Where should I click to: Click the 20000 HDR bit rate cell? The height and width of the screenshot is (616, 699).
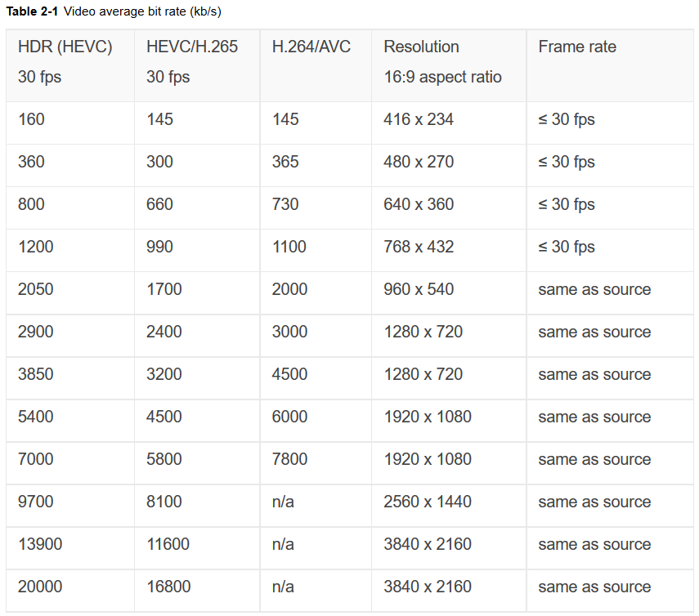(40, 587)
